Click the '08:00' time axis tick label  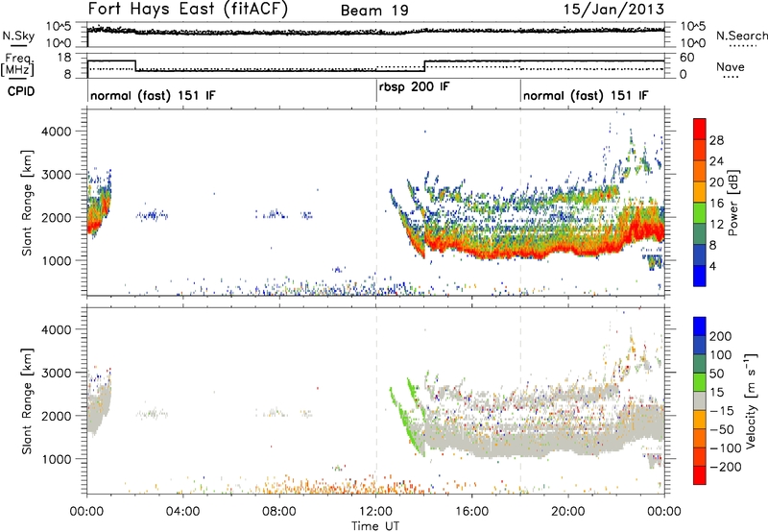[279, 512]
